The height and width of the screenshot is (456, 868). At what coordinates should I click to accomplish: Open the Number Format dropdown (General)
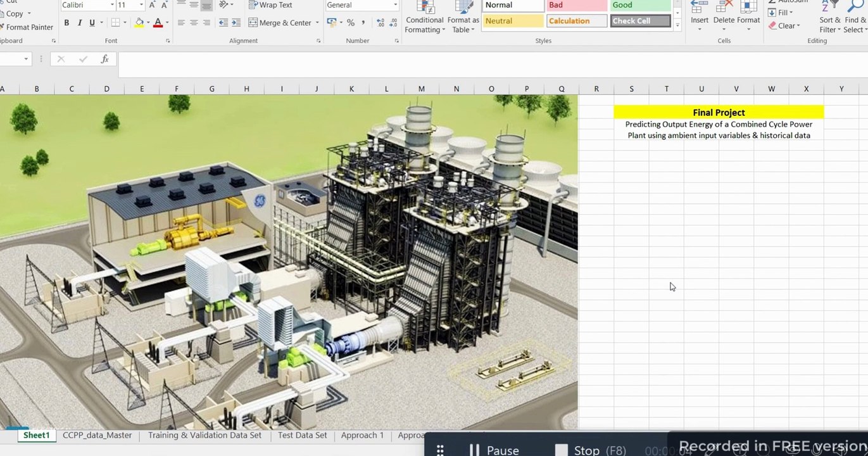point(395,5)
